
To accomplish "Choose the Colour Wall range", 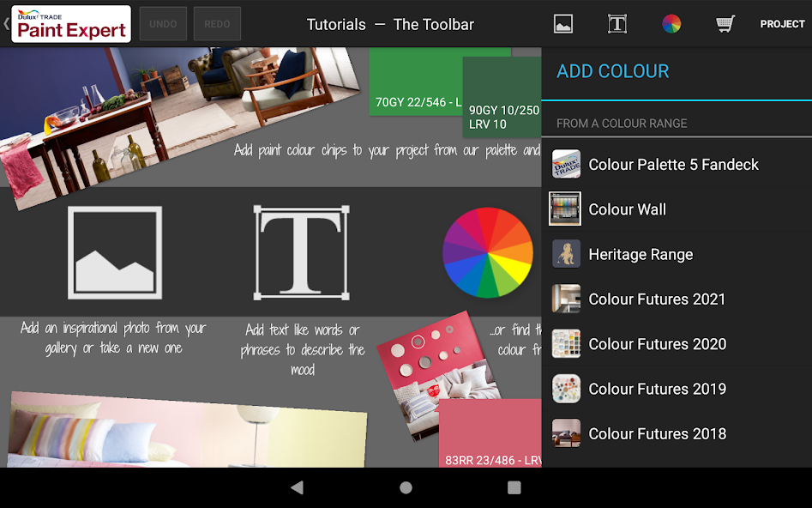I will (627, 209).
